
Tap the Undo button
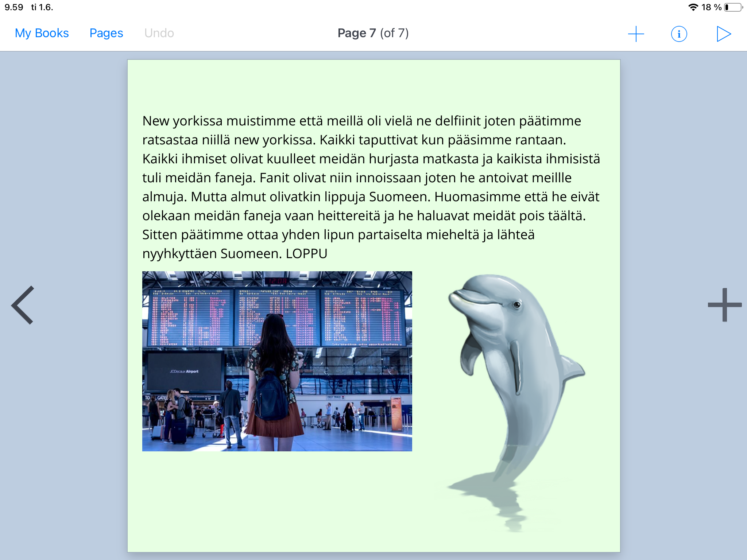(x=159, y=33)
